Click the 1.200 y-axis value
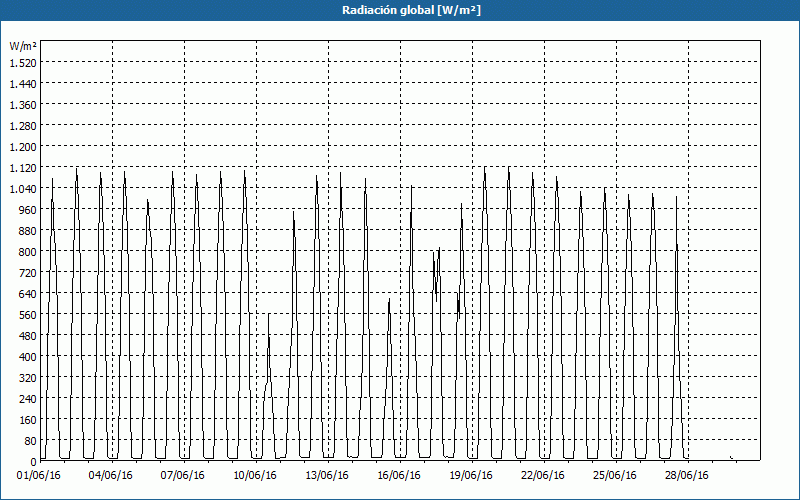The image size is (800, 500). [23, 147]
